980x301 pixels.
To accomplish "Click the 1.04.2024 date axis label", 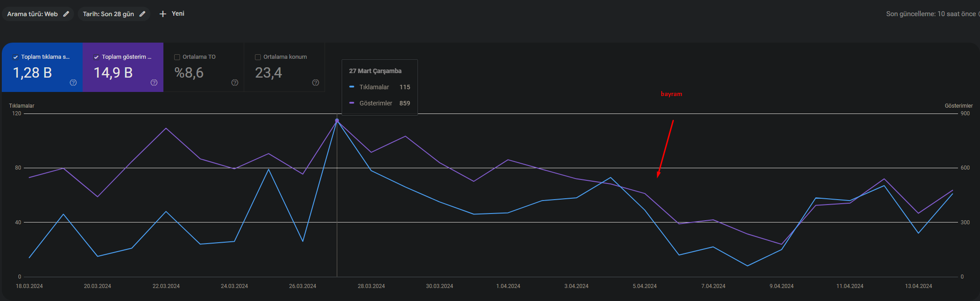I will point(508,286).
